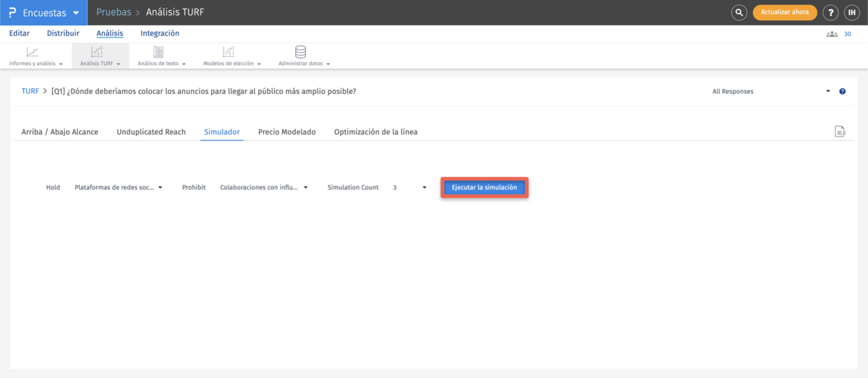Open the Pruebas breadcrumb link
868x378 pixels.
[114, 12]
